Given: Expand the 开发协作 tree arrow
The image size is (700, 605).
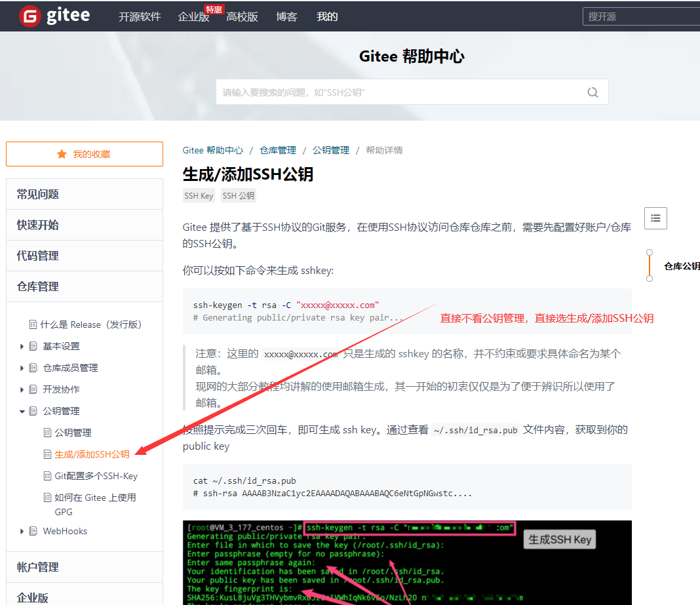Looking at the screenshot, I should 22,390.
